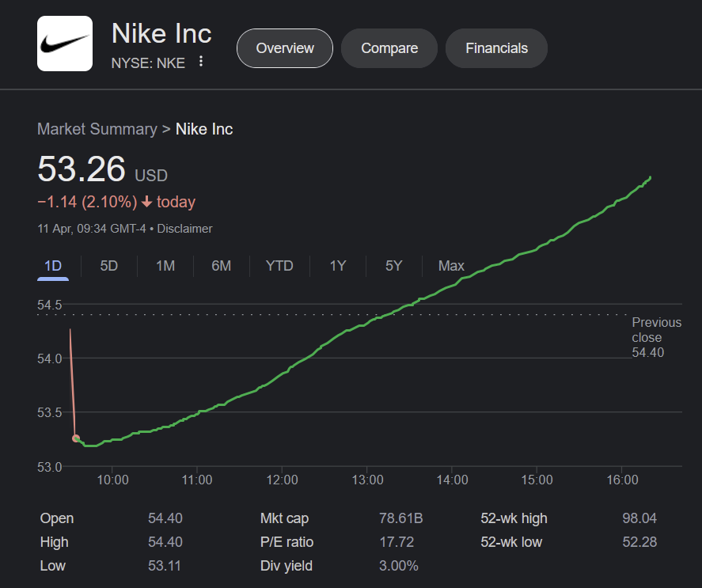Image resolution: width=702 pixels, height=588 pixels.
Task: Click the 54.5 price axis label
Action: click(49, 305)
